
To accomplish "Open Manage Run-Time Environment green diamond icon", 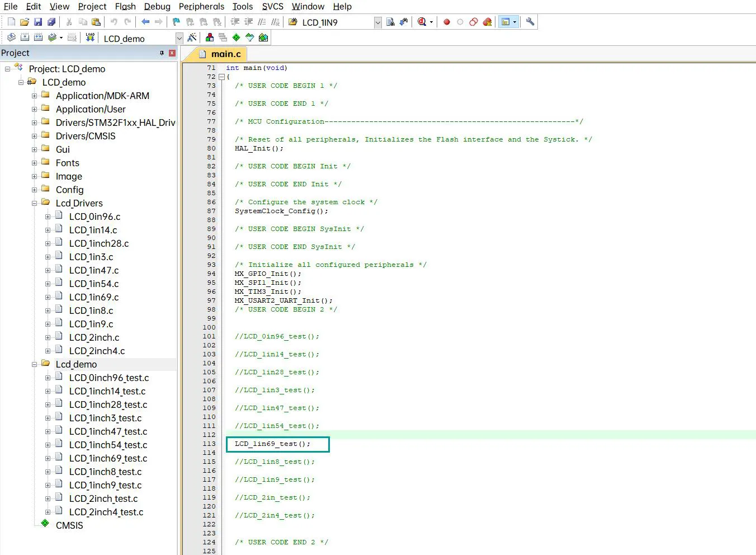I will (237, 37).
